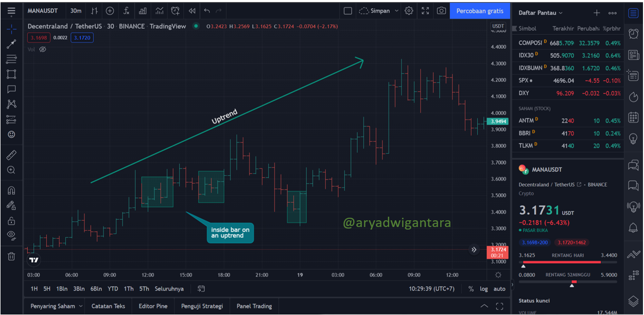Image resolution: width=644 pixels, height=315 pixels.
Task: Select the geometric shapes tool
Action: [11, 74]
